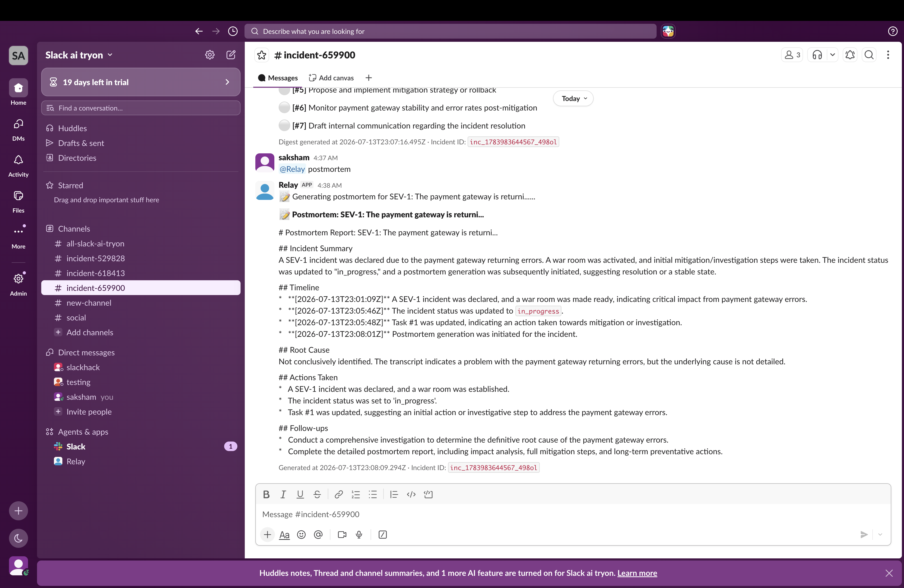Viewport: 904px width, 588px height.
Task: Open the Relay app conversation
Action: (141, 462)
